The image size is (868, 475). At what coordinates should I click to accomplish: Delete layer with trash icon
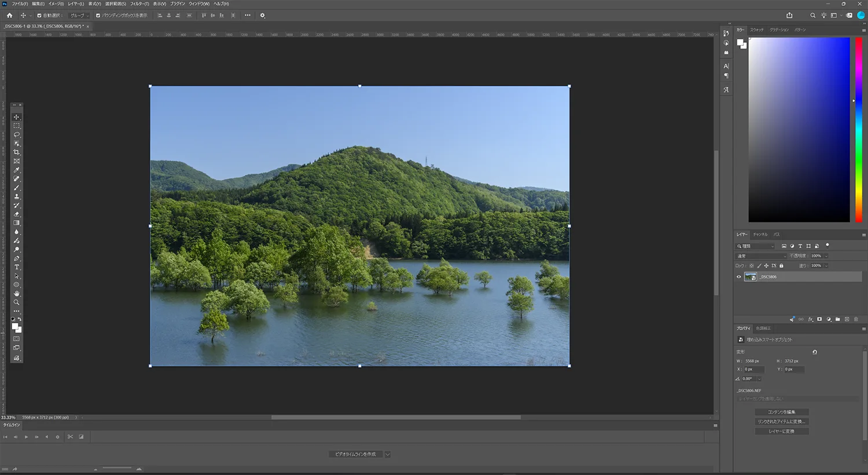coord(856,319)
